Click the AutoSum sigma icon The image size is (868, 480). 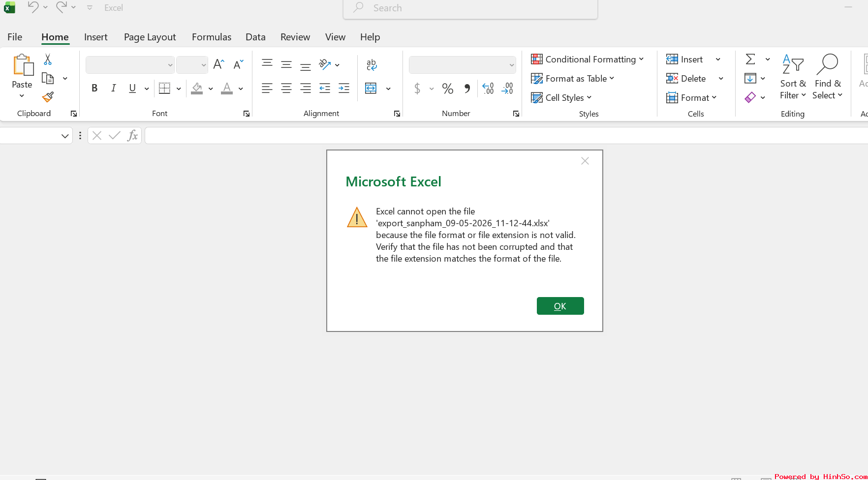(x=750, y=60)
